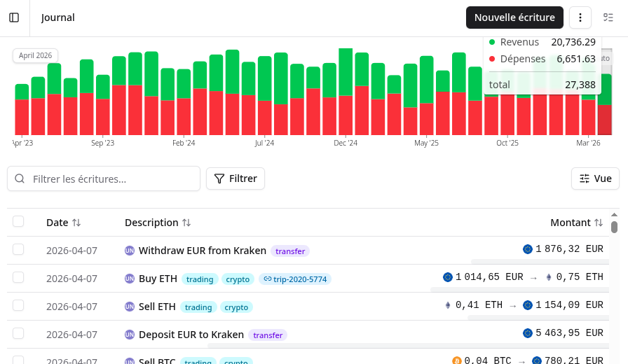Open the Vue display options dropdown

[595, 178]
